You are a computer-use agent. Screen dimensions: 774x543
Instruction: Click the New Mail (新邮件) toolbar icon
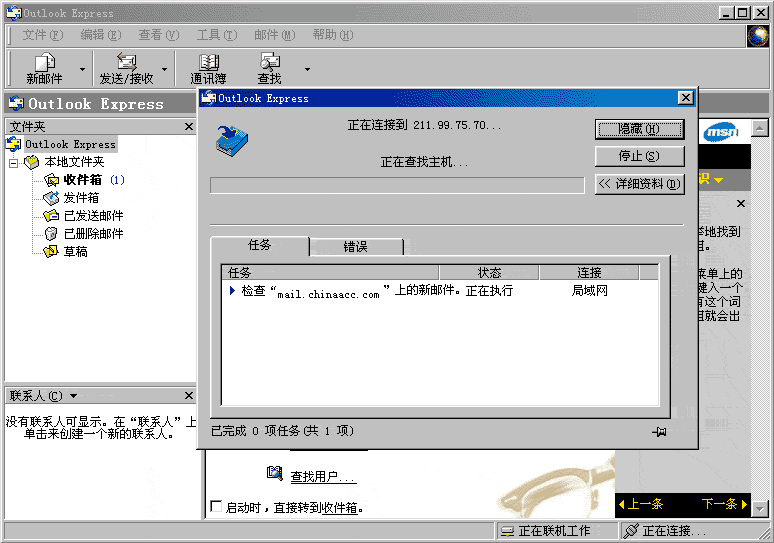coord(44,69)
